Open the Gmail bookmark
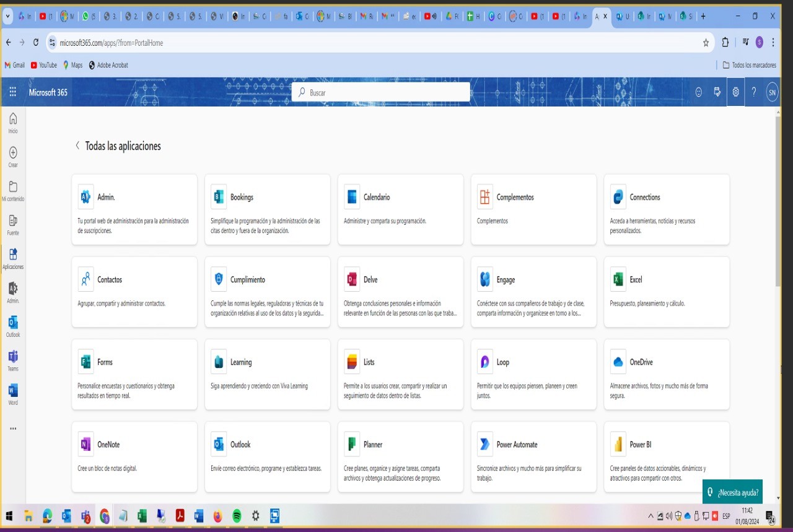 14,65
